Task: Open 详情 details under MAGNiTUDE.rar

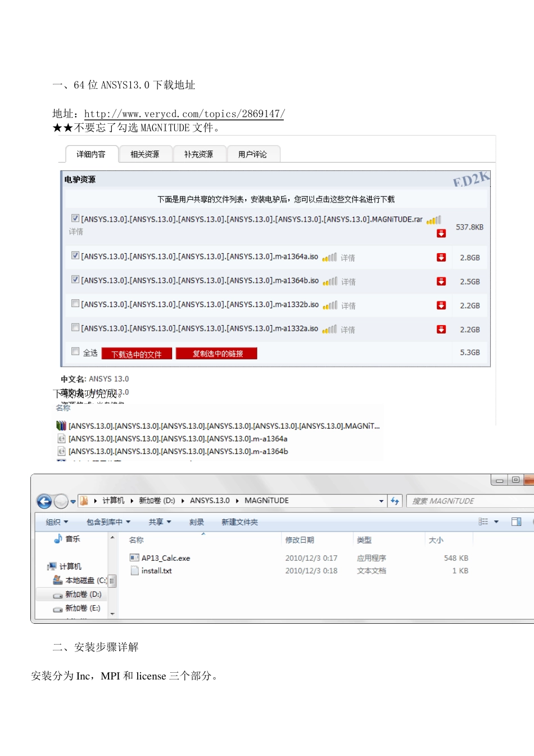Action: click(76, 232)
